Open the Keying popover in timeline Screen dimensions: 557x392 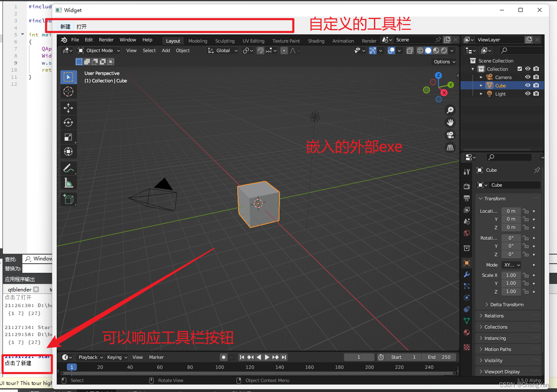(x=117, y=357)
